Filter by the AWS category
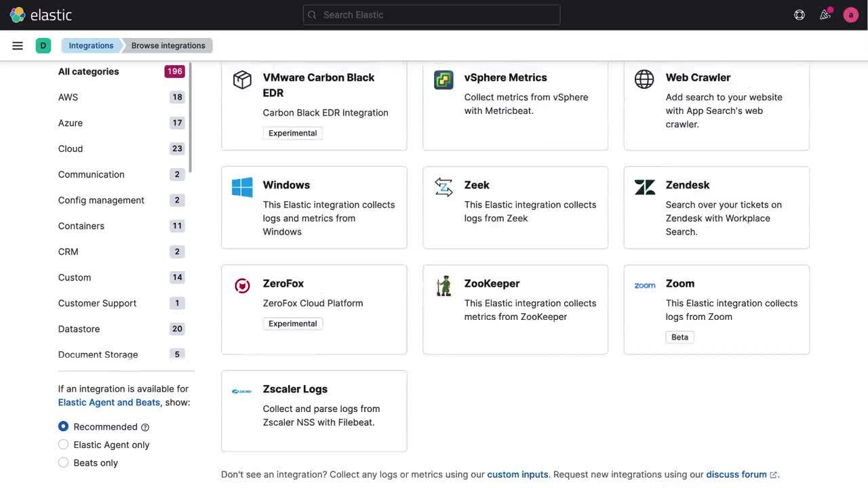Screen dimensions: 868x488 click(68, 97)
